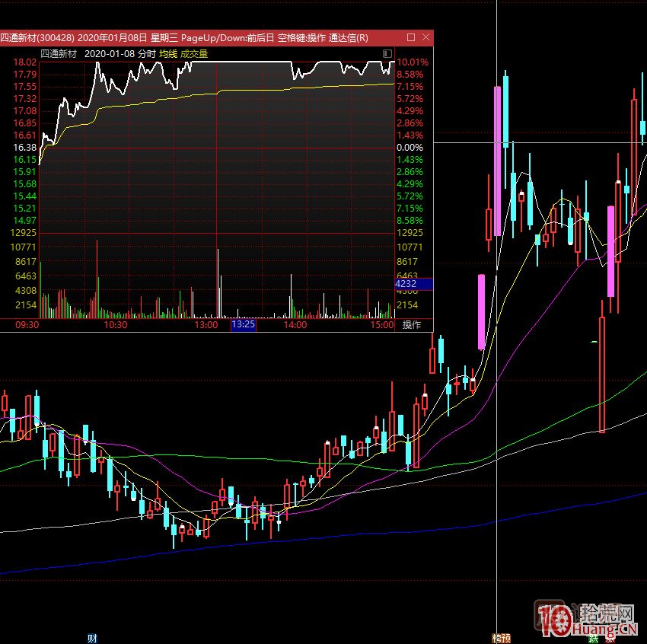Screen dimensions: 647x644
Task: Toggle the 成交量 legend label
Action: (194, 54)
